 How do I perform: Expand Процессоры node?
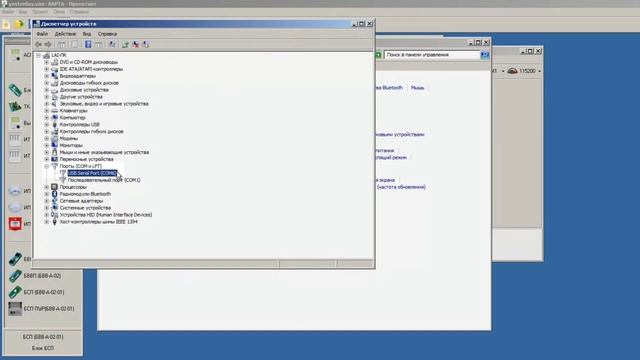click(47, 187)
